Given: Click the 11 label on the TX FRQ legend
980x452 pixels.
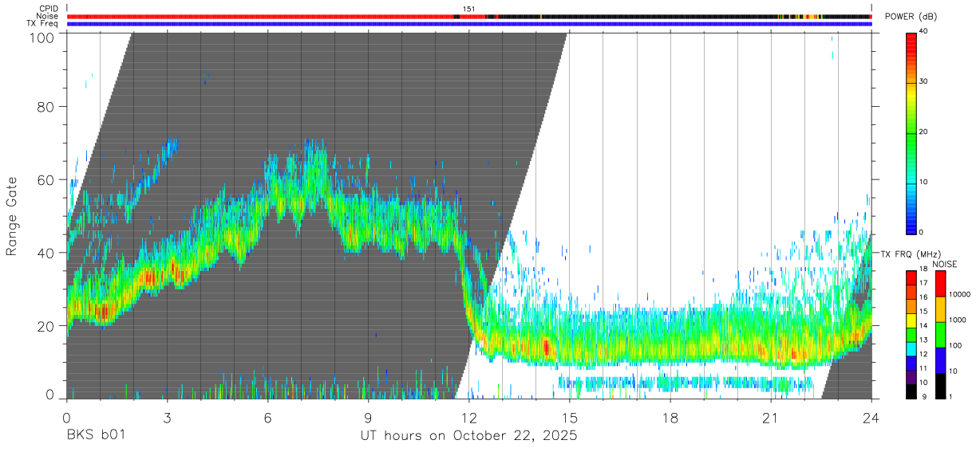Looking at the screenshot, I should [923, 367].
